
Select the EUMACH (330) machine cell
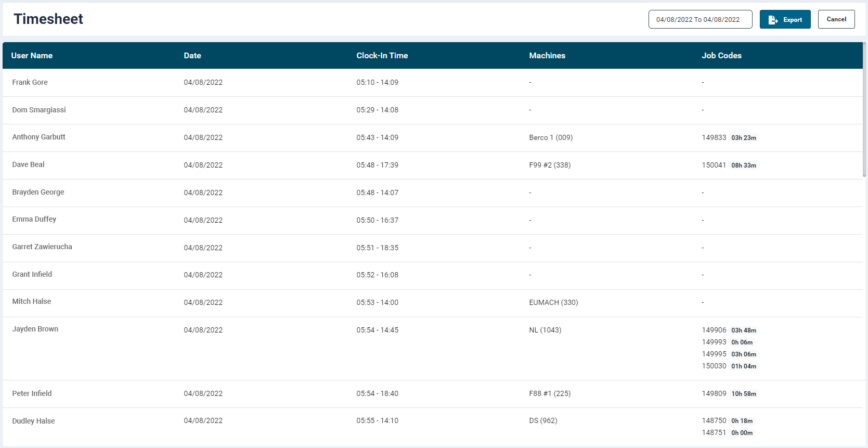click(x=553, y=302)
